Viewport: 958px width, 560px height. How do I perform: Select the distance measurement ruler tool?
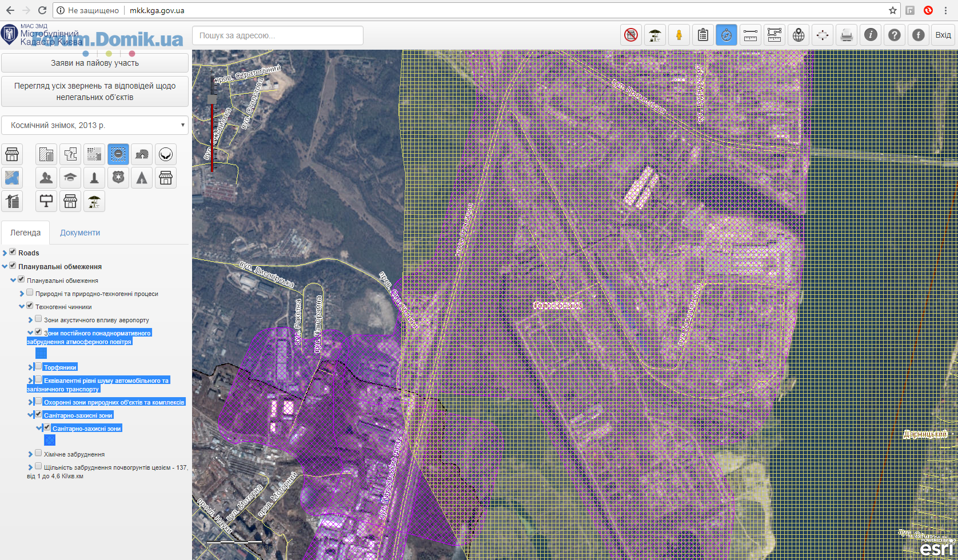(x=751, y=35)
